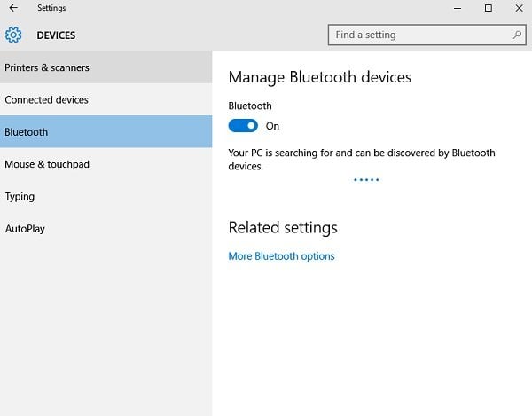Screen dimensions: 532x416
Task: Click the On label beside toggle
Action: tap(272, 126)
